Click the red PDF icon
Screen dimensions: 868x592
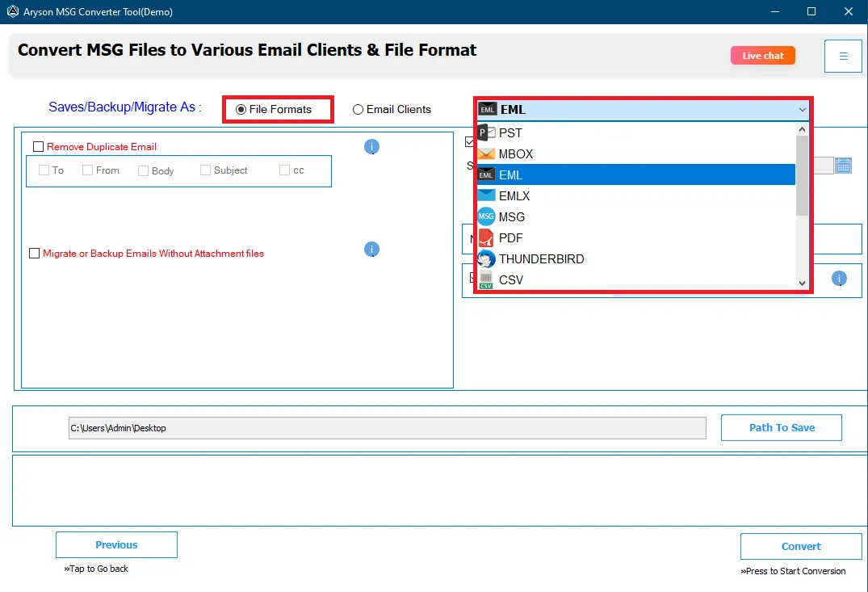pyautogui.click(x=486, y=238)
